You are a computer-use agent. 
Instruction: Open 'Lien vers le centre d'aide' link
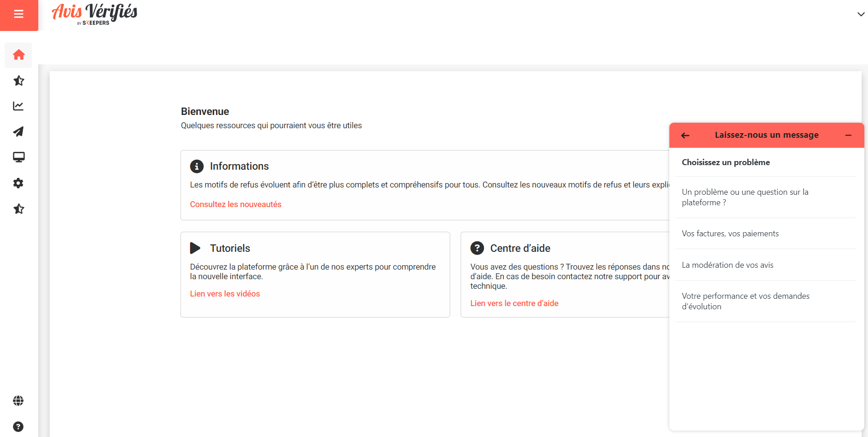514,303
